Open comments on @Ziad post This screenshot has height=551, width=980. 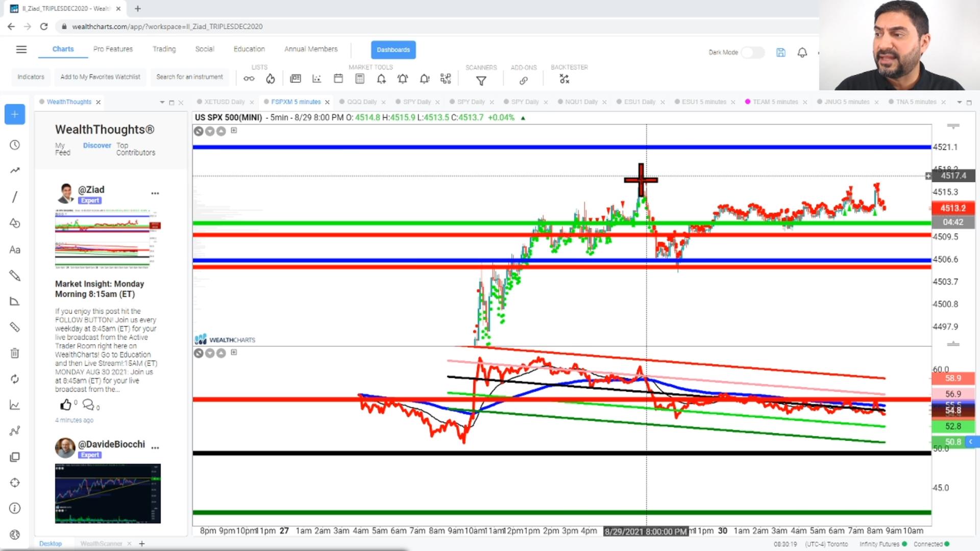pyautogui.click(x=88, y=405)
